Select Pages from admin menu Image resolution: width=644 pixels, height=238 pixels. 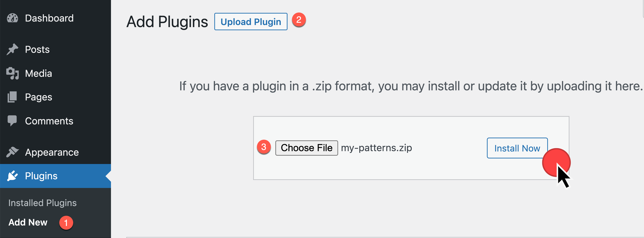(x=38, y=97)
